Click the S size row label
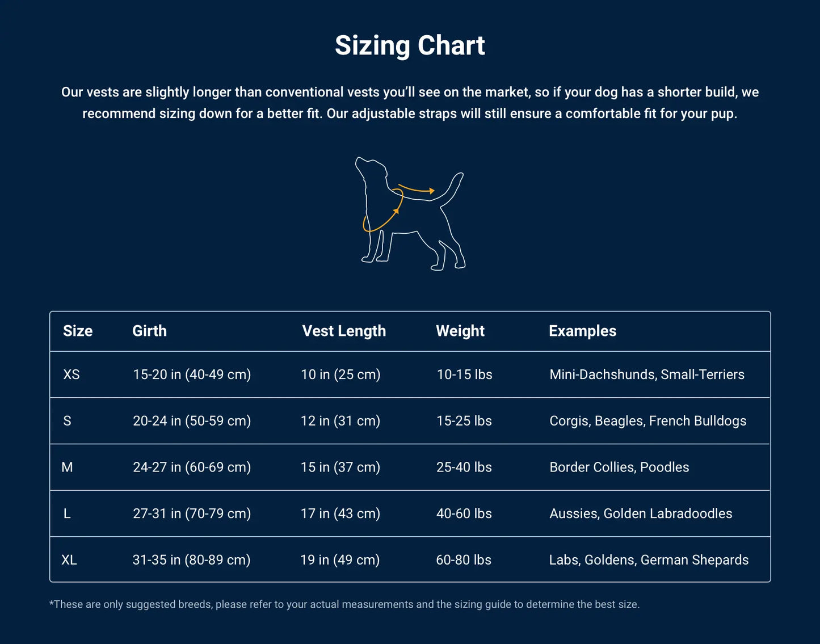The height and width of the screenshot is (644, 820). click(x=67, y=421)
